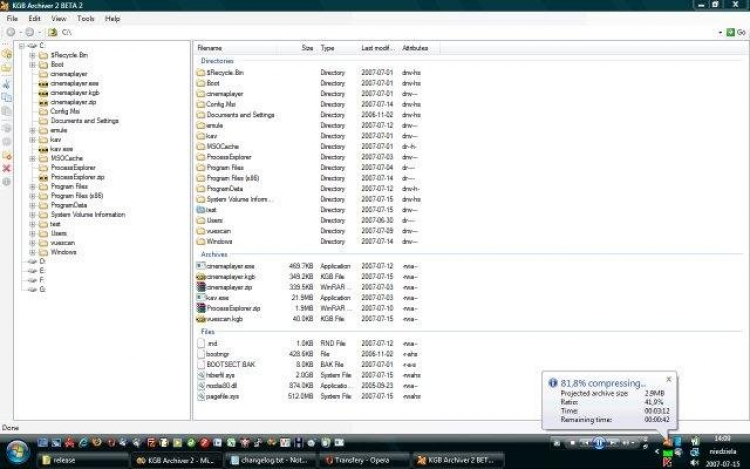The width and height of the screenshot is (750, 469).
Task: Open the address bar dropdown arrow
Action: (720, 33)
